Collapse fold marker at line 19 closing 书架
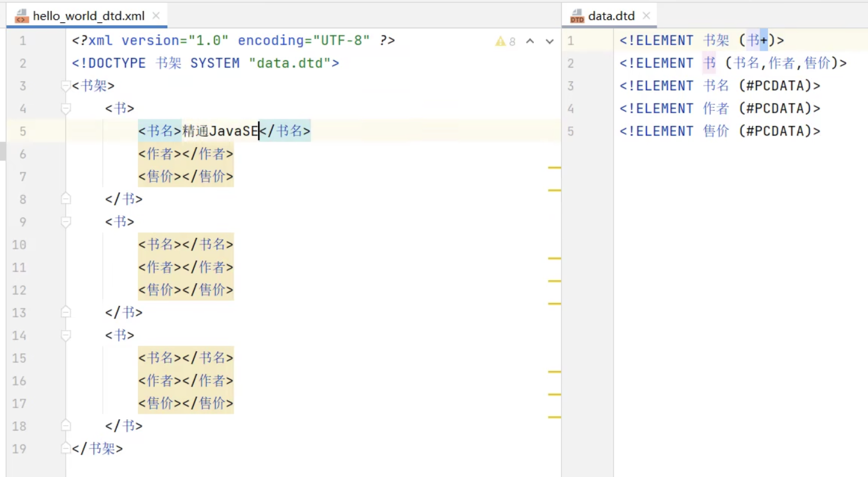The image size is (868, 477). click(66, 449)
